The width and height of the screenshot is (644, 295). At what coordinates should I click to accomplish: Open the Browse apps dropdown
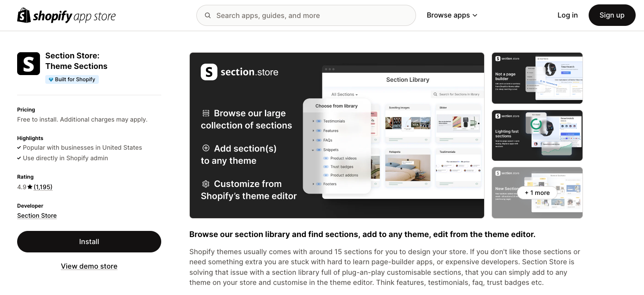coord(452,15)
